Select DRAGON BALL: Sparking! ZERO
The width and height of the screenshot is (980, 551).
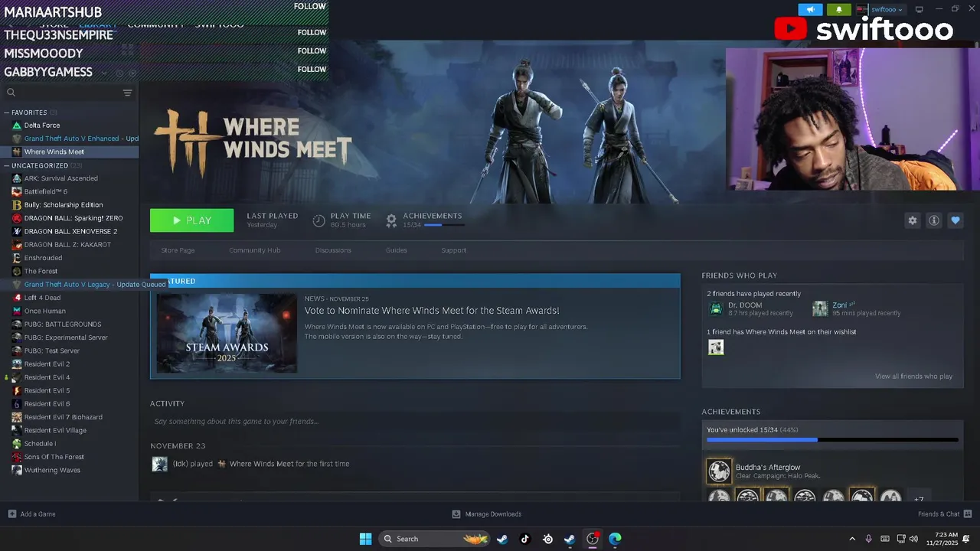click(73, 218)
